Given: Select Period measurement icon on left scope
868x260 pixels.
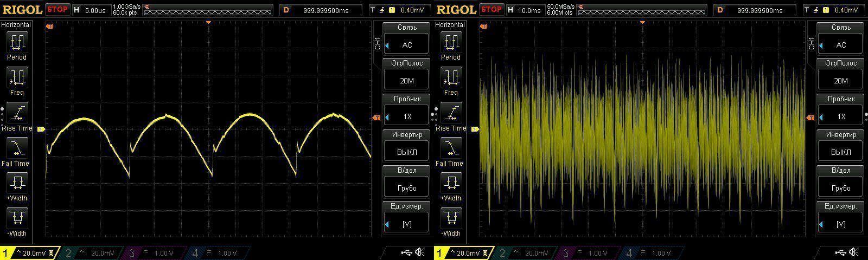Looking at the screenshot, I should tap(17, 42).
